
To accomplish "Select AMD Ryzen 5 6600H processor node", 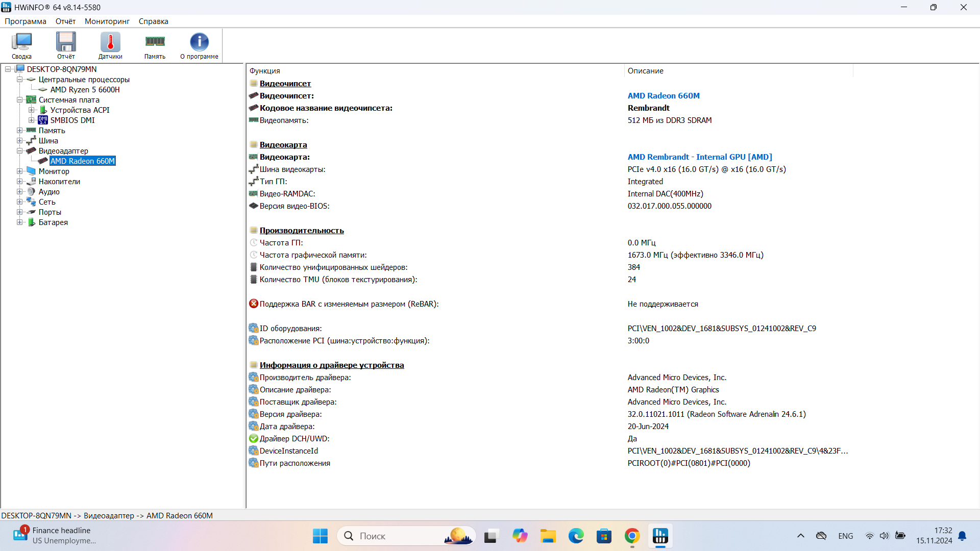I will click(85, 90).
